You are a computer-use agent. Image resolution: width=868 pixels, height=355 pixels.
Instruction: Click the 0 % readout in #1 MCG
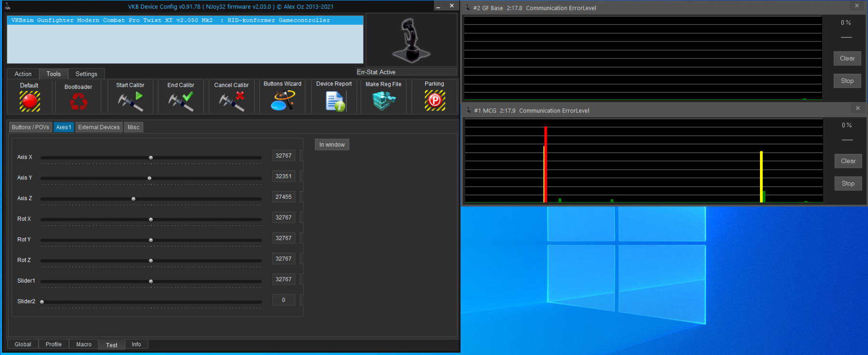click(x=847, y=125)
